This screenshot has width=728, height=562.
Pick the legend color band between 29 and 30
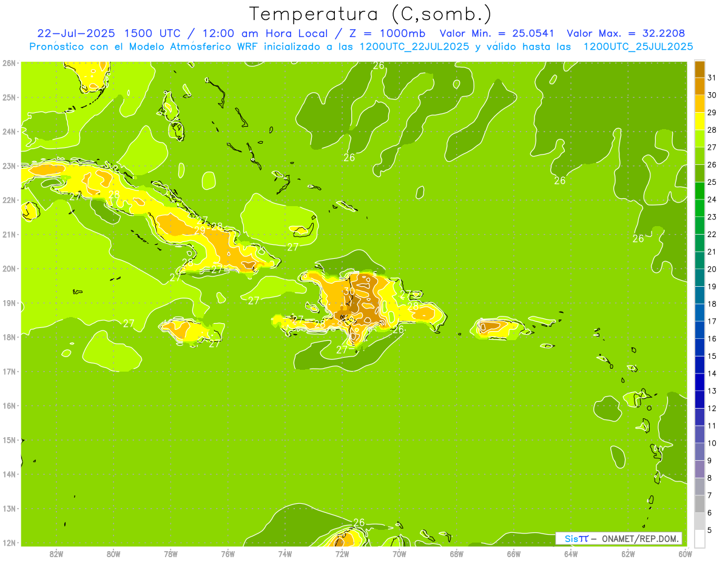coord(699,104)
